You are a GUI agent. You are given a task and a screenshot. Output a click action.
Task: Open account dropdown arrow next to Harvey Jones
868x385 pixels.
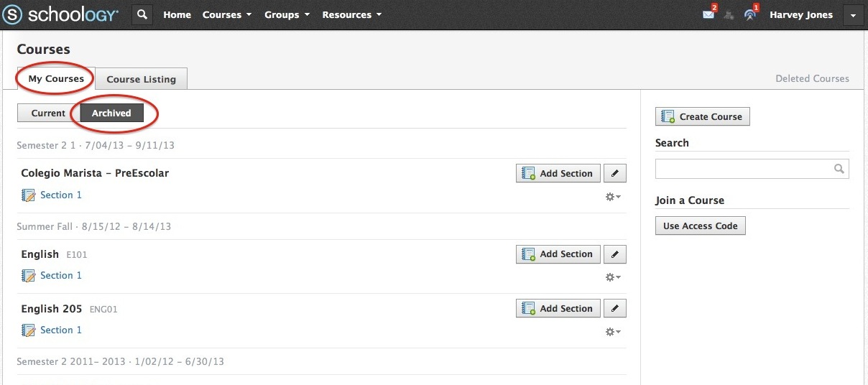(x=852, y=15)
